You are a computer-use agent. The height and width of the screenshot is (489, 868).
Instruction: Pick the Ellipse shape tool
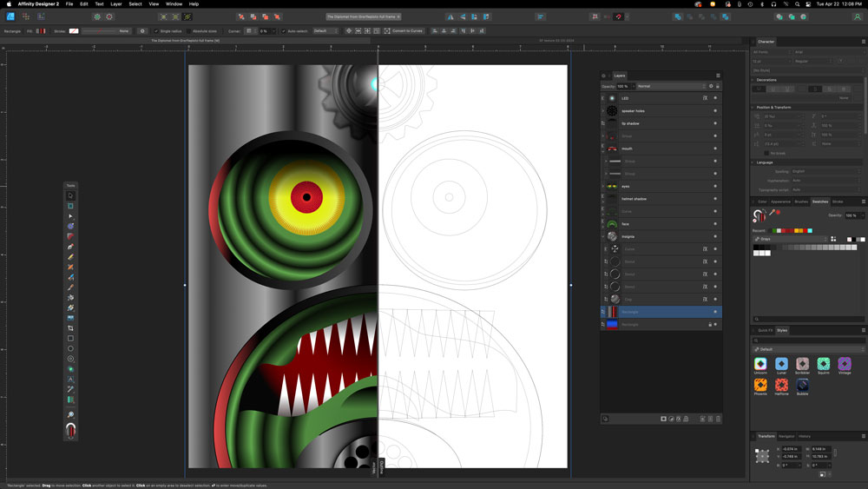pos(70,348)
